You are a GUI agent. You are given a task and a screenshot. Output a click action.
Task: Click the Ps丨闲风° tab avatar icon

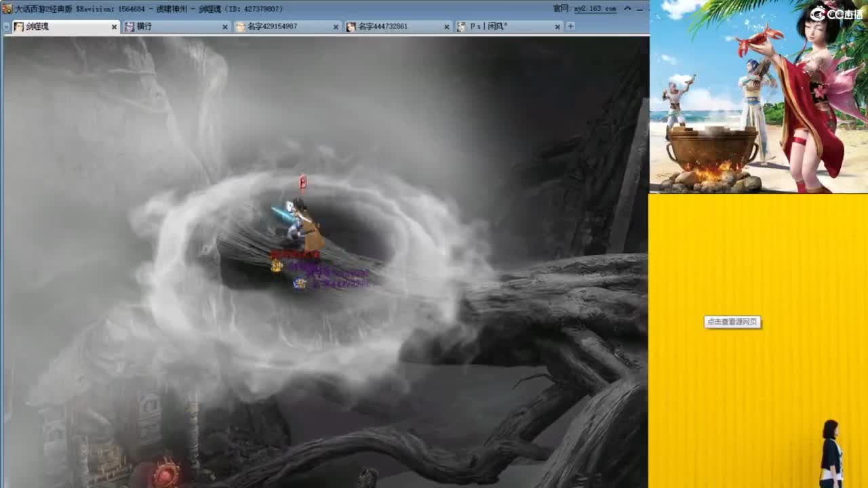tap(462, 27)
